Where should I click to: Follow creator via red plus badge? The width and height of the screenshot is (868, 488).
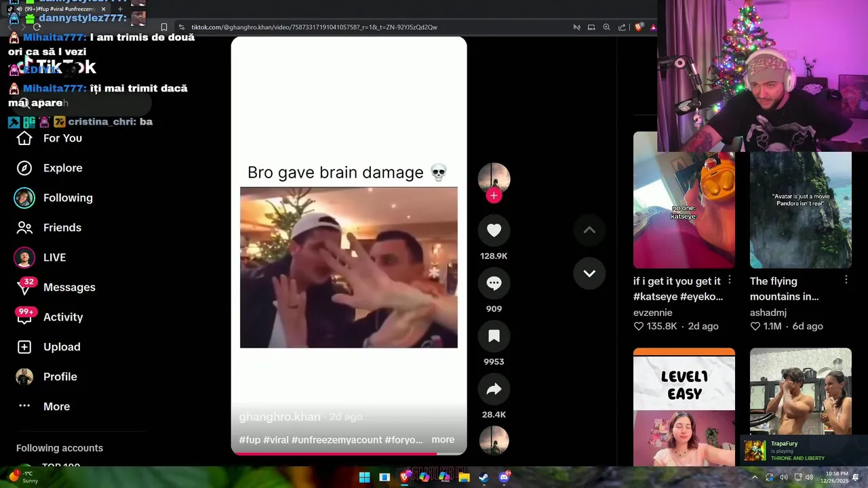pos(494,196)
